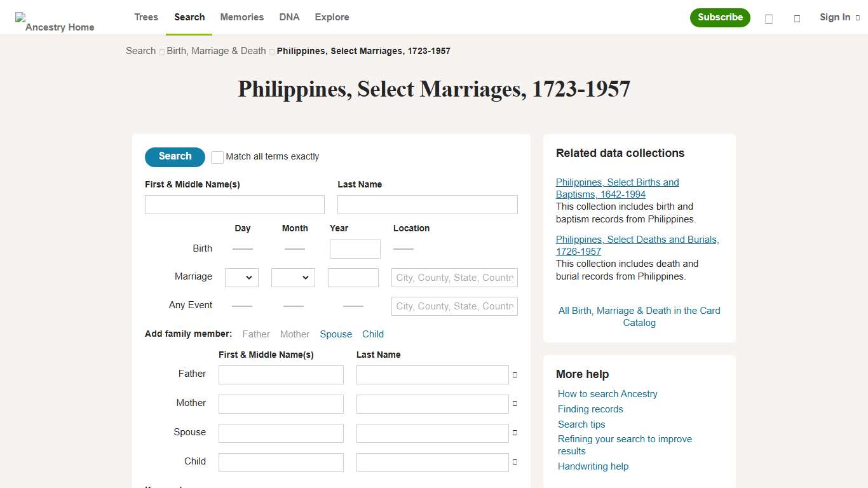Image resolution: width=868 pixels, height=488 pixels.
Task: Open the Marriage Month dropdown
Action: coord(293,277)
